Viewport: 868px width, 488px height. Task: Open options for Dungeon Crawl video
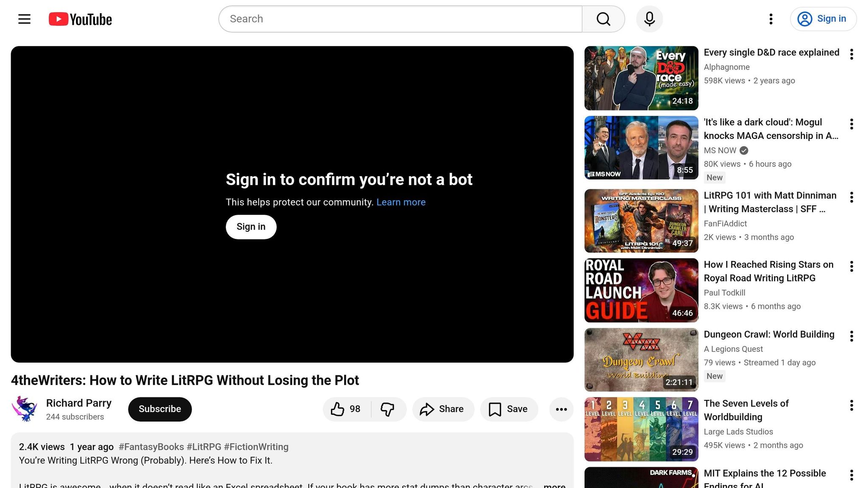(x=851, y=336)
